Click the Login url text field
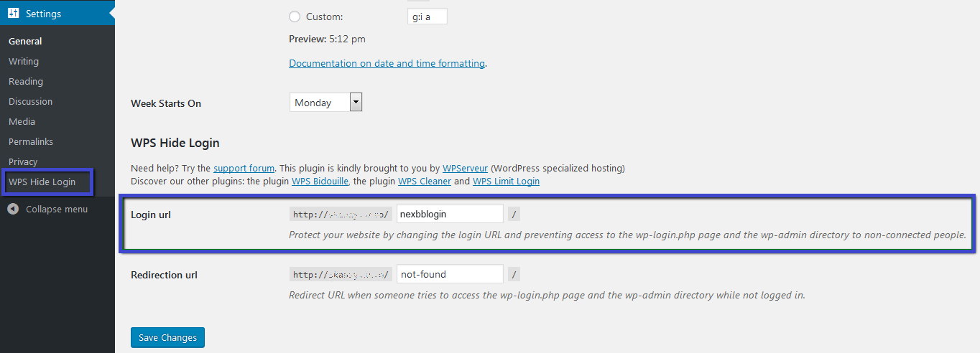This screenshot has width=980, height=353. coord(450,214)
